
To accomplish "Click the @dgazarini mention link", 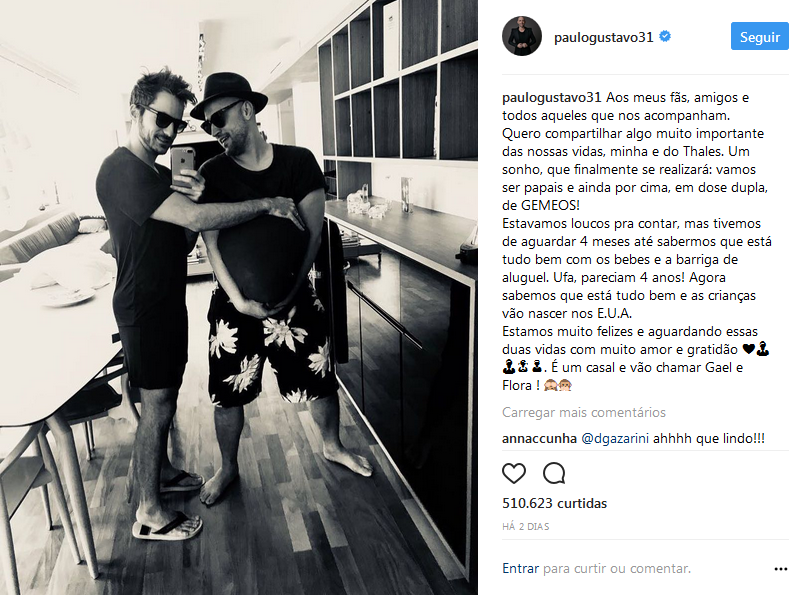I will pos(615,438).
